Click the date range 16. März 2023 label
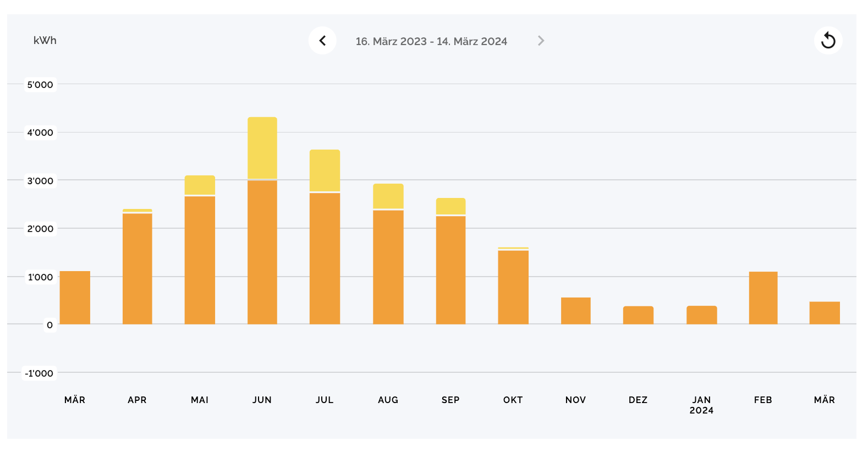Screen dimensions: 868x452 click(431, 41)
